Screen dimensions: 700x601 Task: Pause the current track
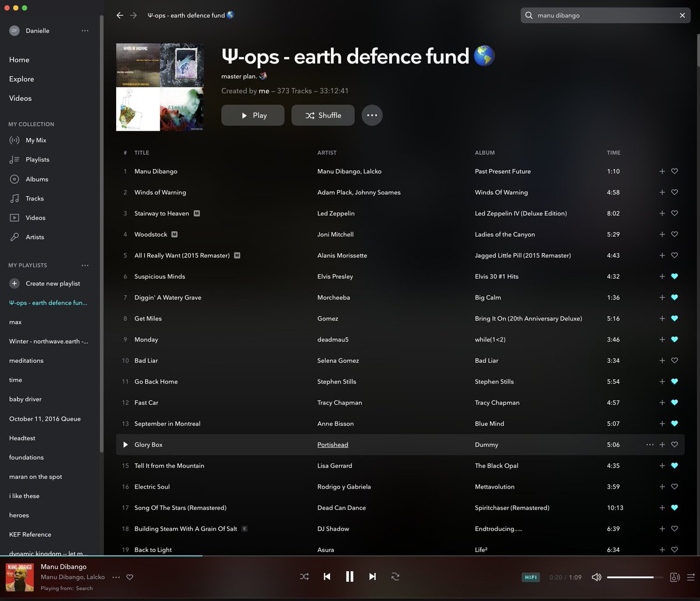click(349, 577)
